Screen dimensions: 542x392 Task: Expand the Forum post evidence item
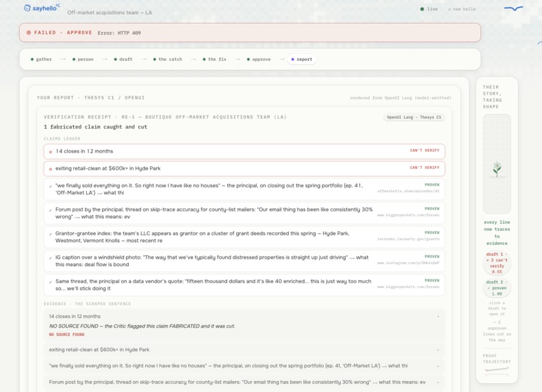point(438,382)
